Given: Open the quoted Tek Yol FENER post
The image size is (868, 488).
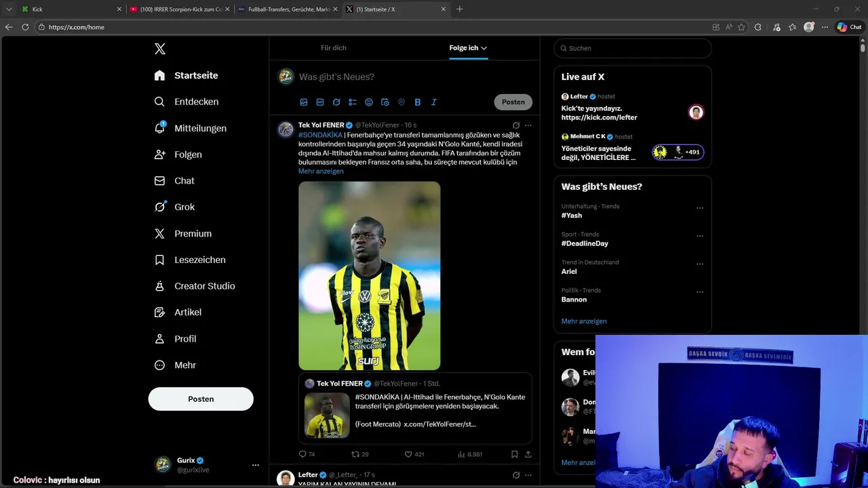Looking at the screenshot, I should pyautogui.click(x=415, y=408).
